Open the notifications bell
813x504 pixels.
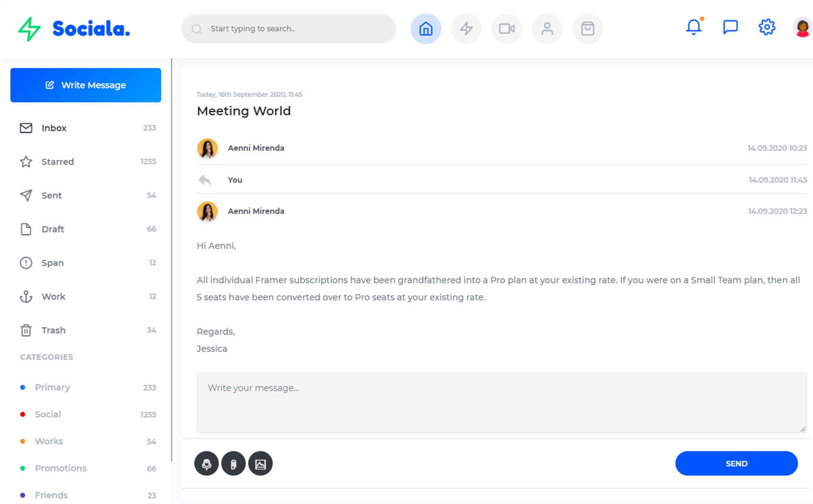[x=694, y=27]
